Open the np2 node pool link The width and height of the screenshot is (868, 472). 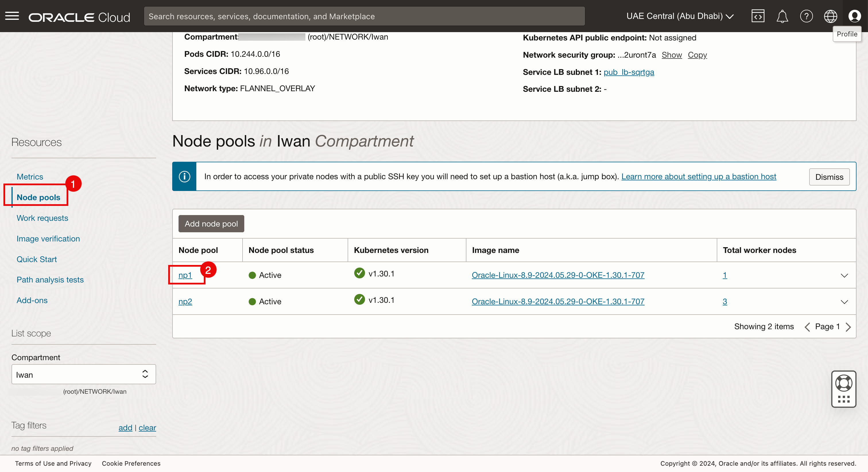click(185, 301)
